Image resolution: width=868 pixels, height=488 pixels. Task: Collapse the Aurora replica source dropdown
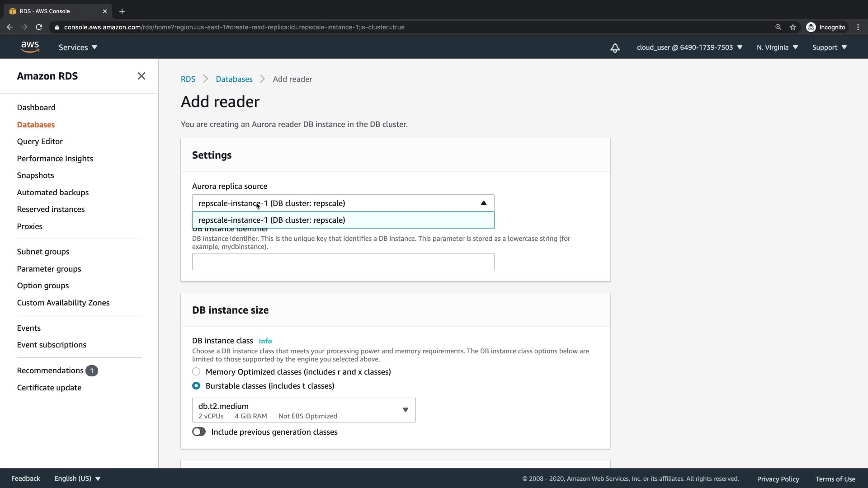(x=483, y=203)
